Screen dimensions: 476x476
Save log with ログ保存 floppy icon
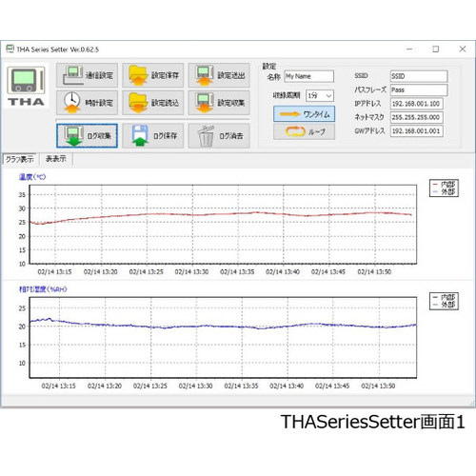click(x=153, y=136)
